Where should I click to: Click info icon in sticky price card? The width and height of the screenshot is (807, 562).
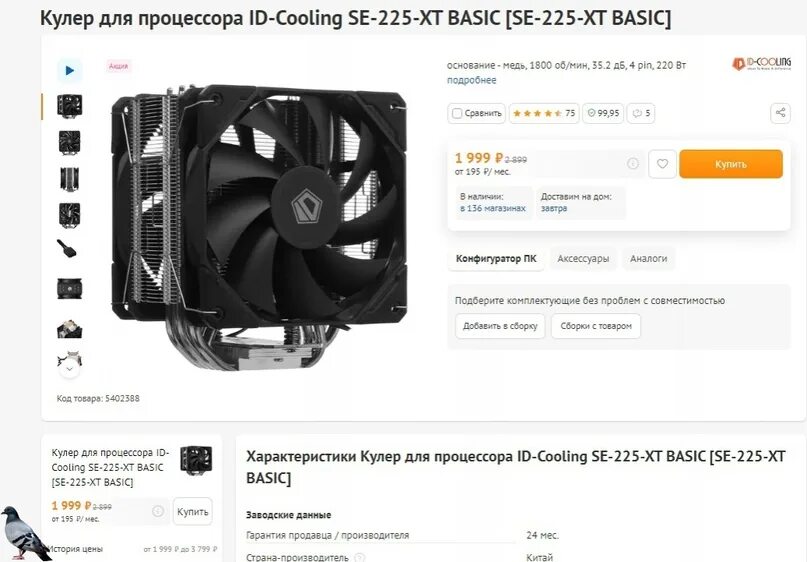click(x=157, y=511)
